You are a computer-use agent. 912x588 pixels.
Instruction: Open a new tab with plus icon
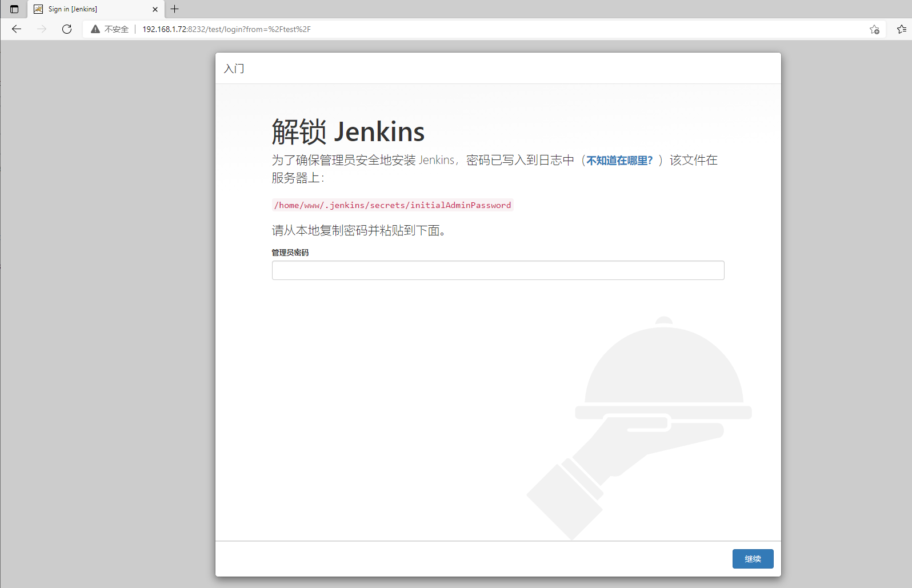coord(175,9)
